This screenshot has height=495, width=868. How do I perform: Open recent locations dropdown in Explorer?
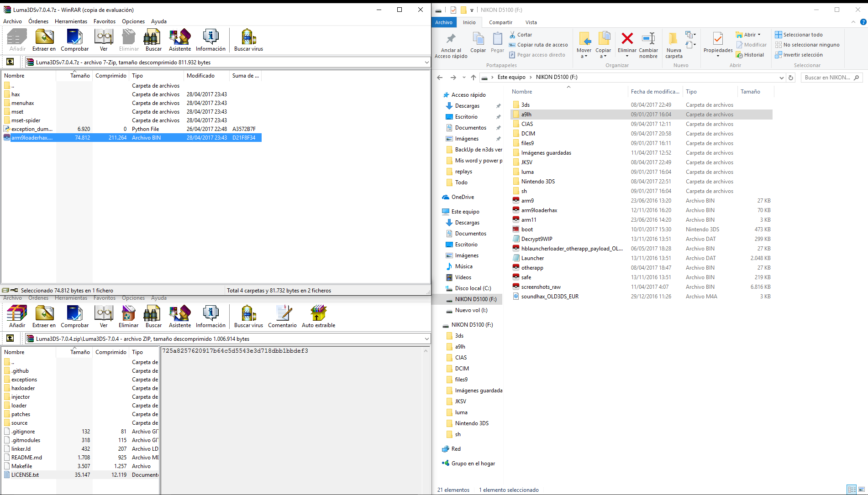[x=464, y=78]
